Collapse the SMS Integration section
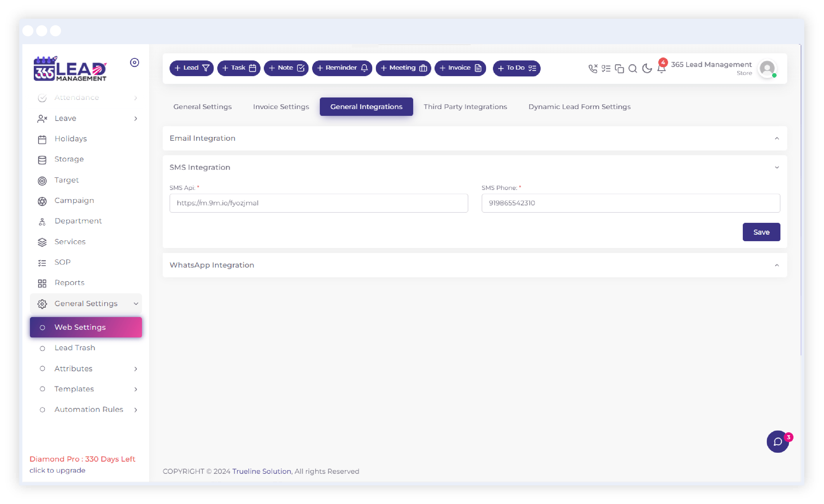This screenshot has width=824, height=504. [777, 167]
